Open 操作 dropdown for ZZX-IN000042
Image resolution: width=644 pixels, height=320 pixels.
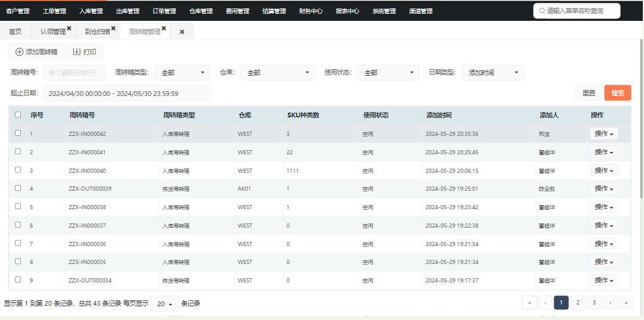tap(603, 133)
